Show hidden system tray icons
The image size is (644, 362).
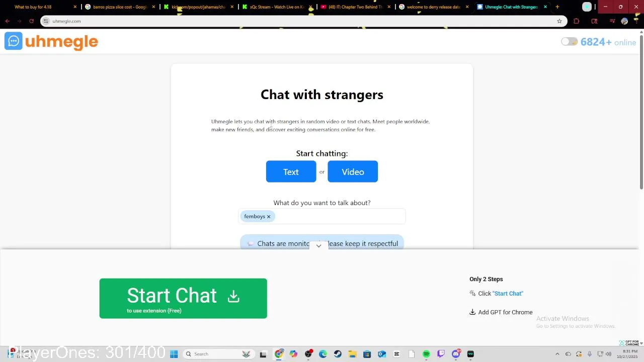(557, 354)
